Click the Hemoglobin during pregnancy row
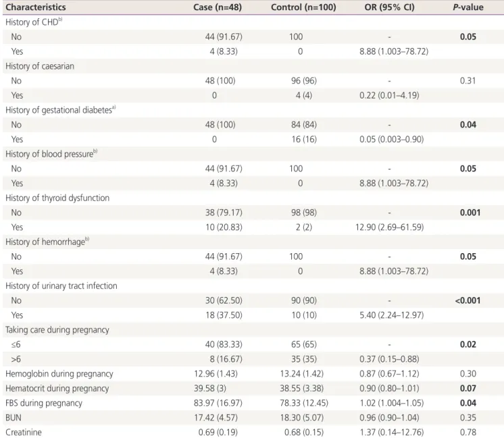This screenshot has width=504, height=438. pyautogui.click(x=252, y=374)
